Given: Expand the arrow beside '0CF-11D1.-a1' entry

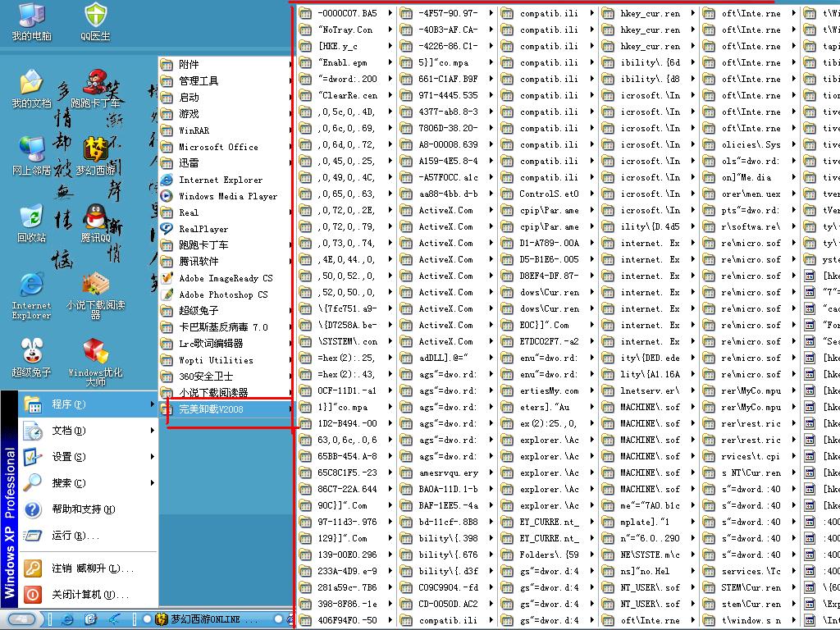Looking at the screenshot, I should (390, 390).
